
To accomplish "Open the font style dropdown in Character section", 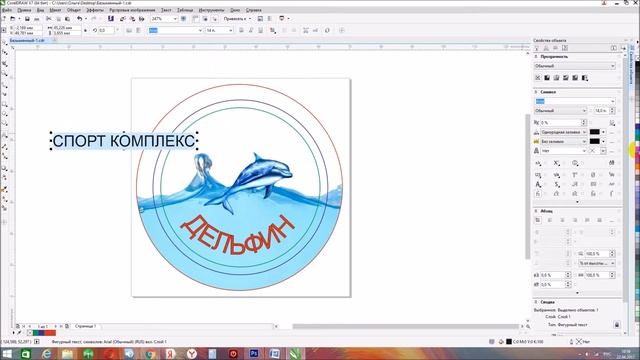I will [560, 111].
